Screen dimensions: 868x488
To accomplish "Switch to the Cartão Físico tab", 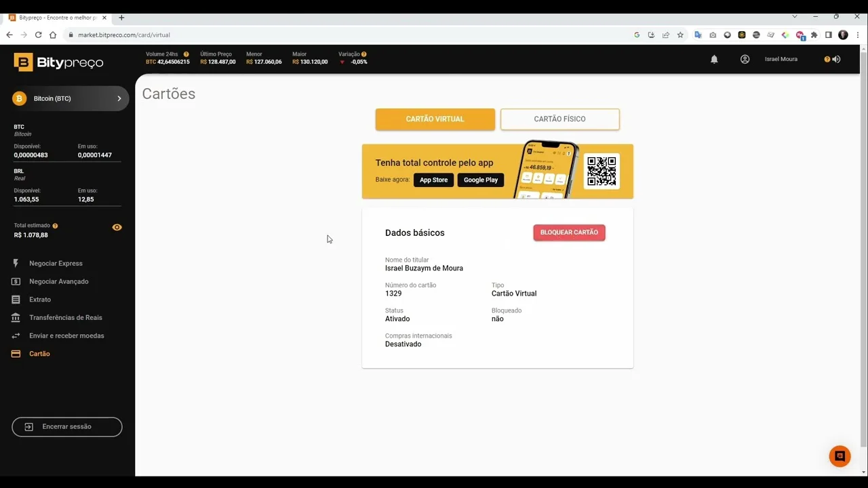I will tap(559, 119).
